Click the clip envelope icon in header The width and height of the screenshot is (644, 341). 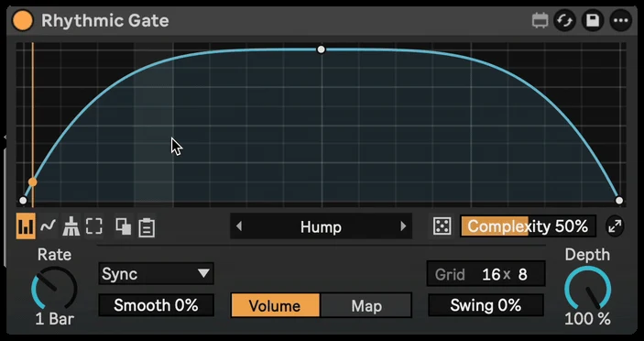point(540,20)
